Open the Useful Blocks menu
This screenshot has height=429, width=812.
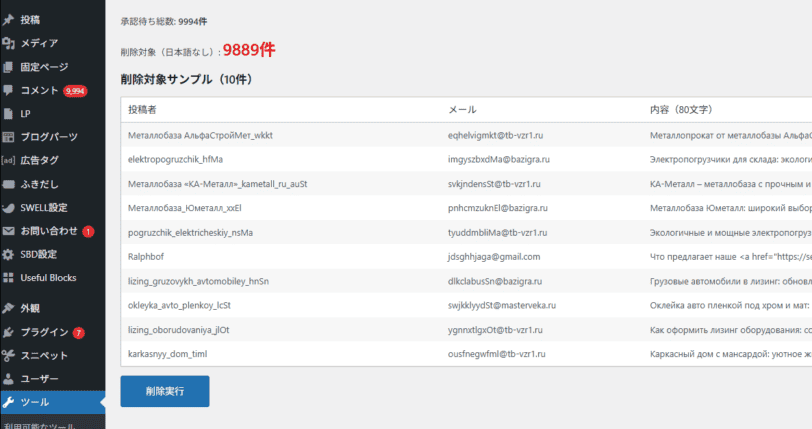48,277
